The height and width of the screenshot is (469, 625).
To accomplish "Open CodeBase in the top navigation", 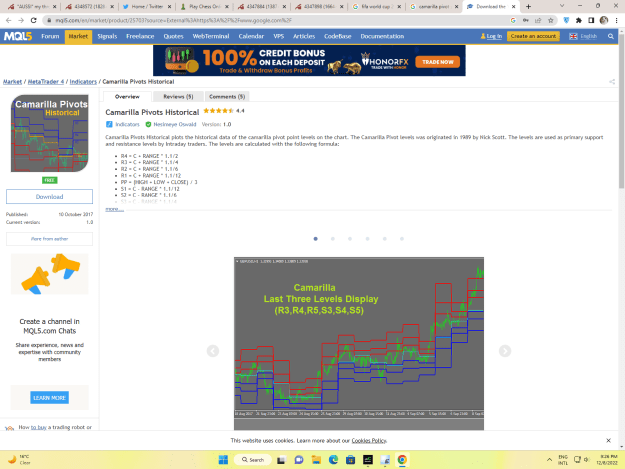I will point(338,36).
